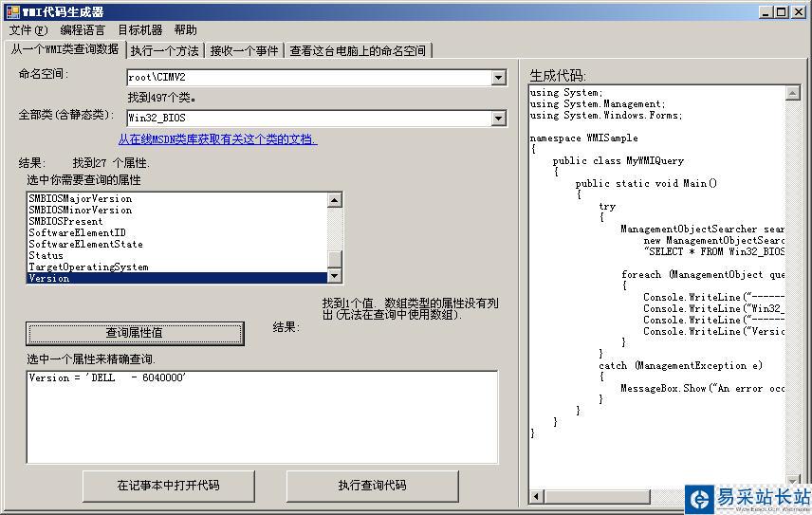Select SoftwareElementID in the property list

coord(177,233)
